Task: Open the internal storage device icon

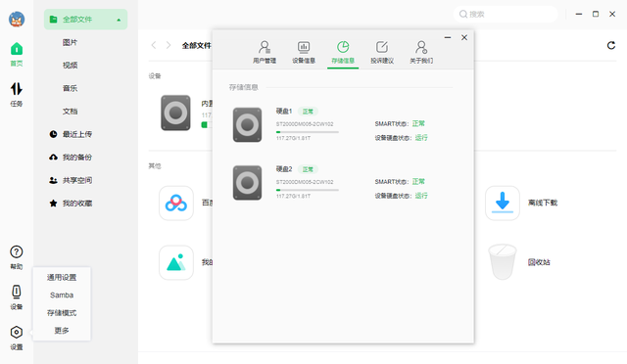Action: point(175,113)
